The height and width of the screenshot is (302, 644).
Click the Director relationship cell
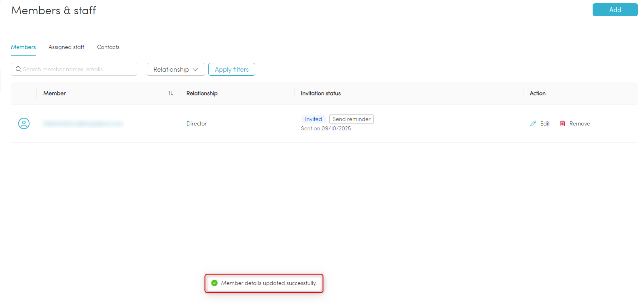coord(197,123)
